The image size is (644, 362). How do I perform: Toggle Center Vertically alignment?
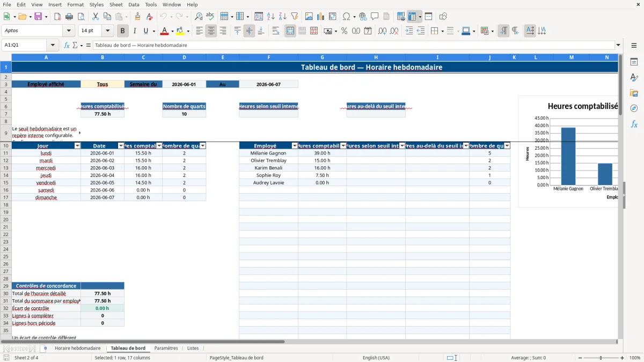(249, 31)
